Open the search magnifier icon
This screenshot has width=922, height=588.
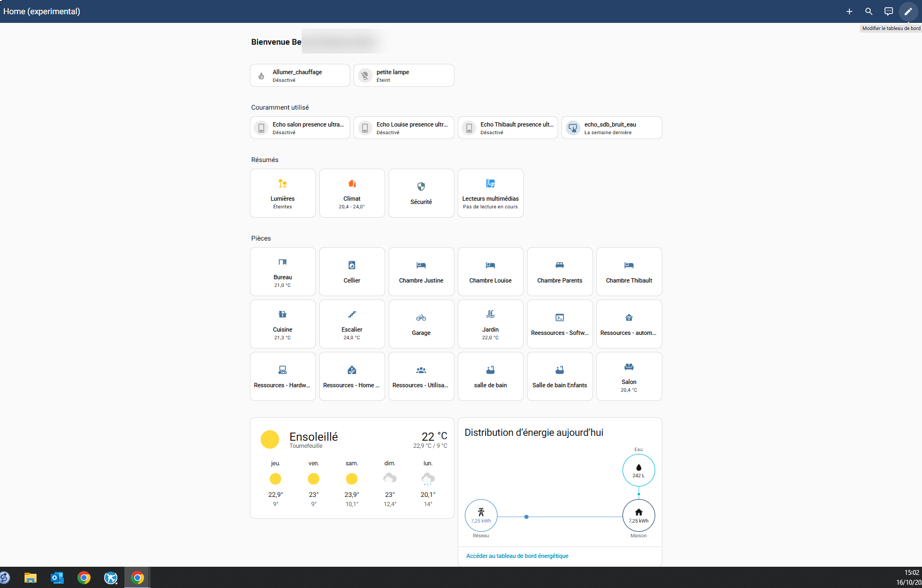pyautogui.click(x=869, y=11)
